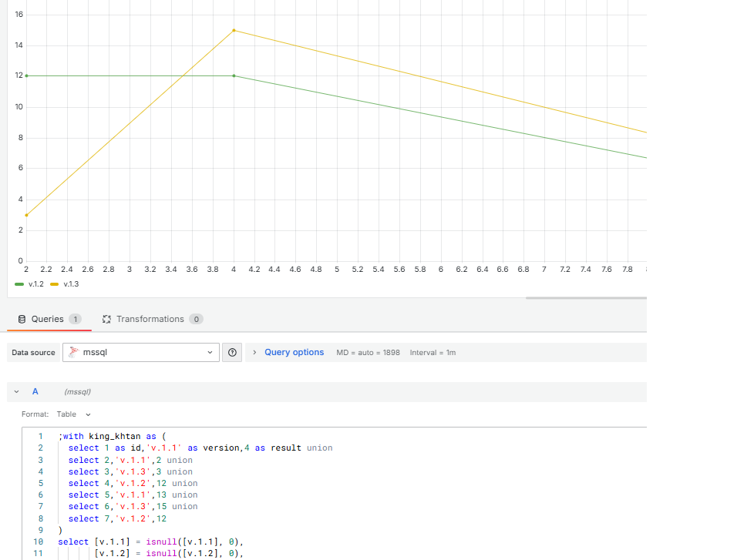Click the horizontal scrollbar under the chart
Screen dimensions: 754x560
point(586,298)
